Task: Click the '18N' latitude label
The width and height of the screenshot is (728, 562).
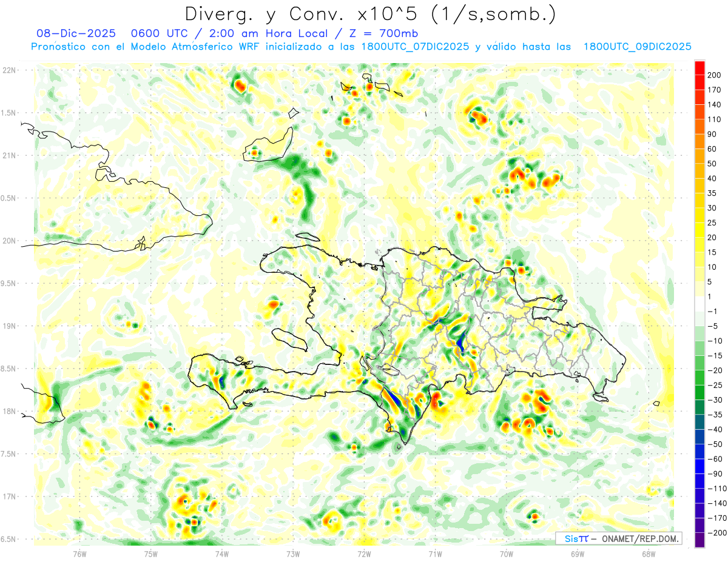Action: (8, 411)
